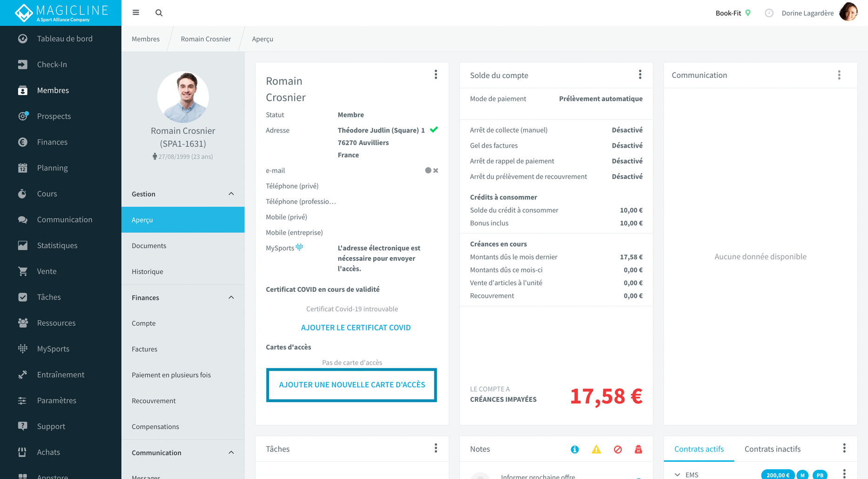Open Check-In from the sidebar
The height and width of the screenshot is (479, 868).
[x=52, y=65]
